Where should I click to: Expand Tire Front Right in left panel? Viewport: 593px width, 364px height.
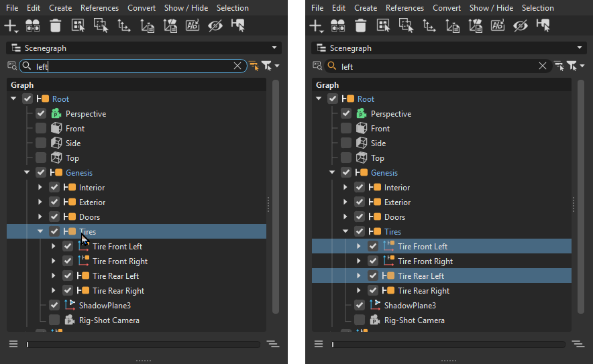pyautogui.click(x=53, y=261)
